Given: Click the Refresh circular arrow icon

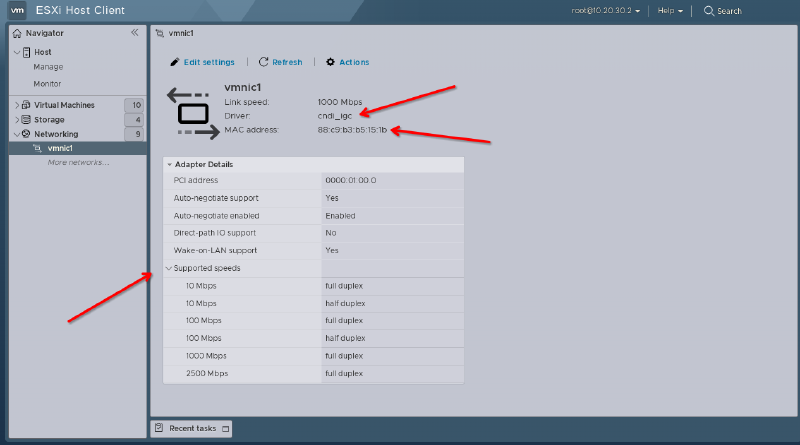Looking at the screenshot, I should coord(263,62).
